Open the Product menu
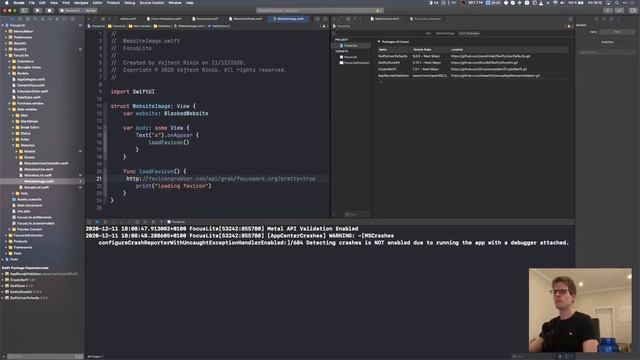640x360 pixels. point(113,3)
